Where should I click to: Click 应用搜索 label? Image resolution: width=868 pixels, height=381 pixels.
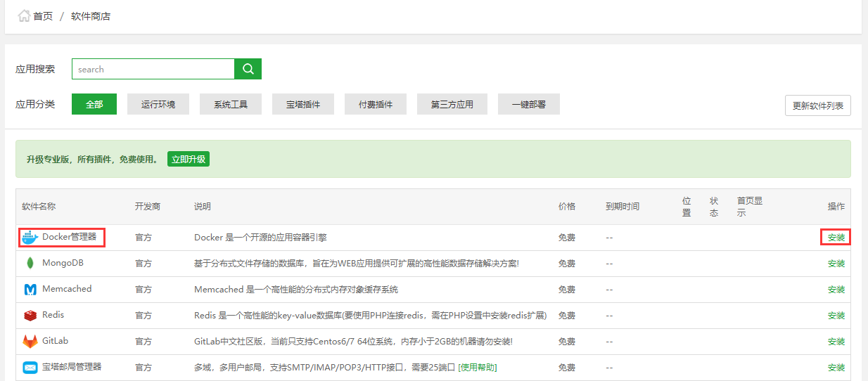tap(35, 69)
